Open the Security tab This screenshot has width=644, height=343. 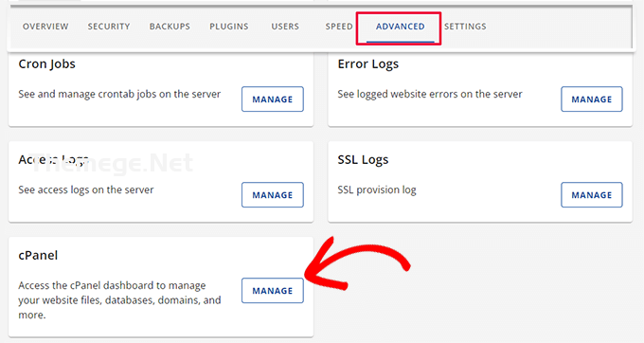(109, 27)
